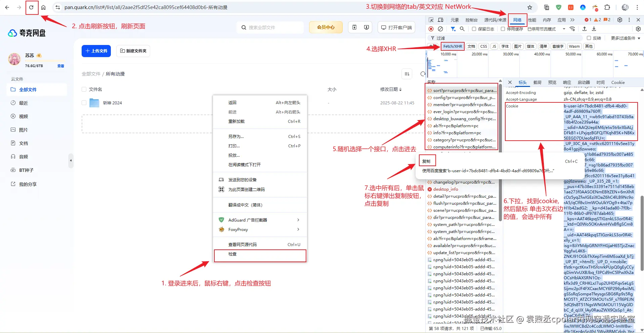Collapse the Quark sidebar handle
The height and width of the screenshot is (333, 644).
(71, 160)
